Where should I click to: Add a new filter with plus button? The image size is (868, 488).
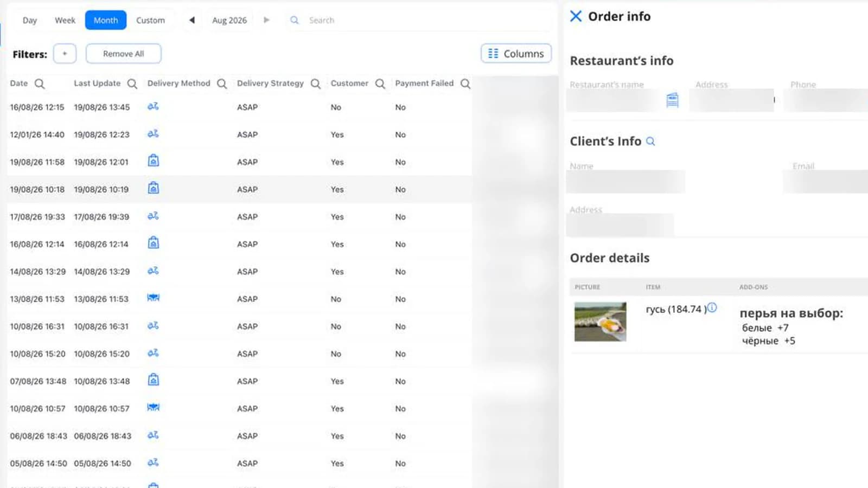pyautogui.click(x=65, y=54)
